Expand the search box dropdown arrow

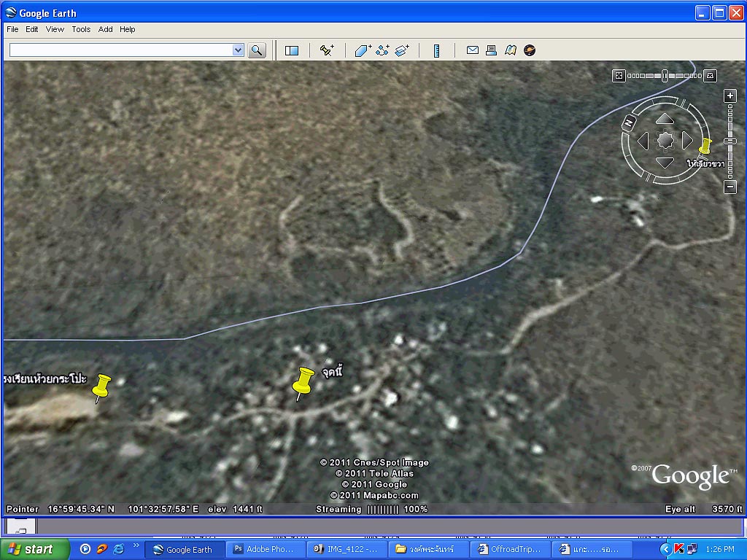pos(238,50)
